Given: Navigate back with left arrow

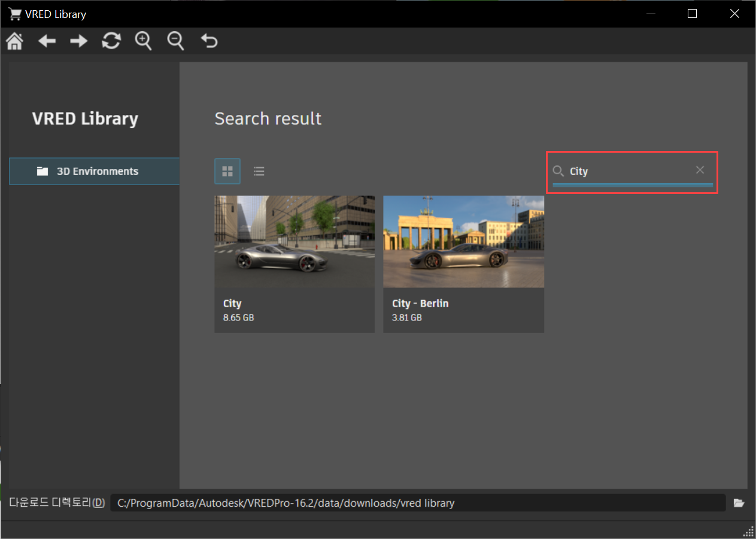Looking at the screenshot, I should (x=47, y=41).
